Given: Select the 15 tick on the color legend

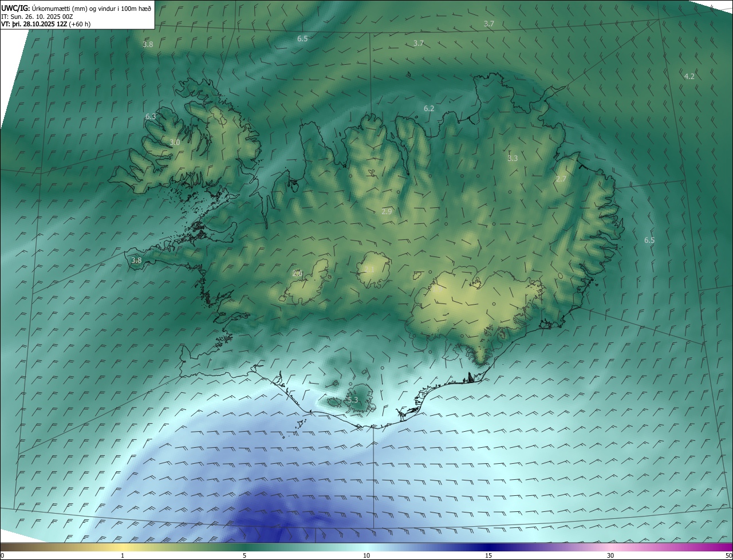Looking at the screenshot, I should coord(488,555).
